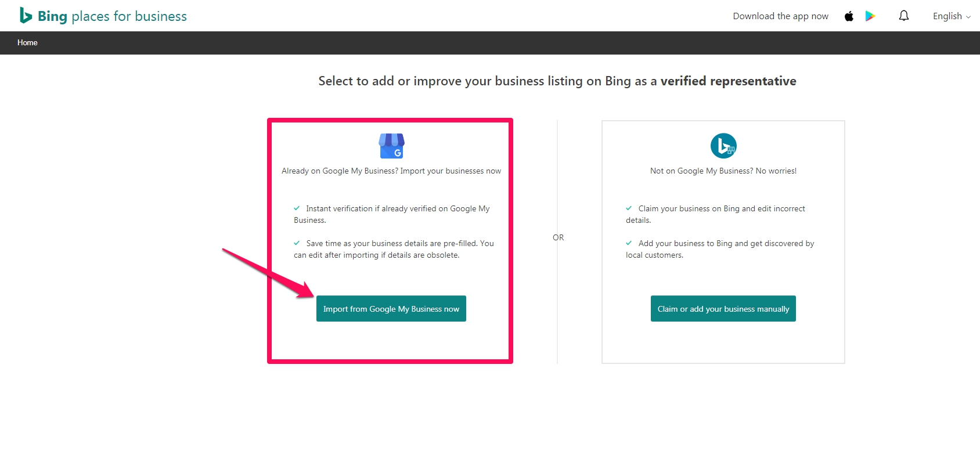Click checkmark beside Claim your business text

point(629,208)
